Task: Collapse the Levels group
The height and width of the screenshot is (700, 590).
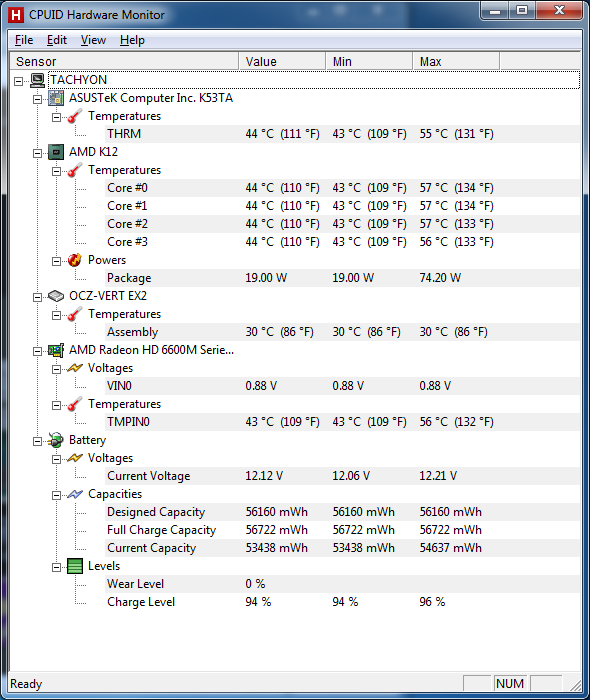Action: (56, 567)
